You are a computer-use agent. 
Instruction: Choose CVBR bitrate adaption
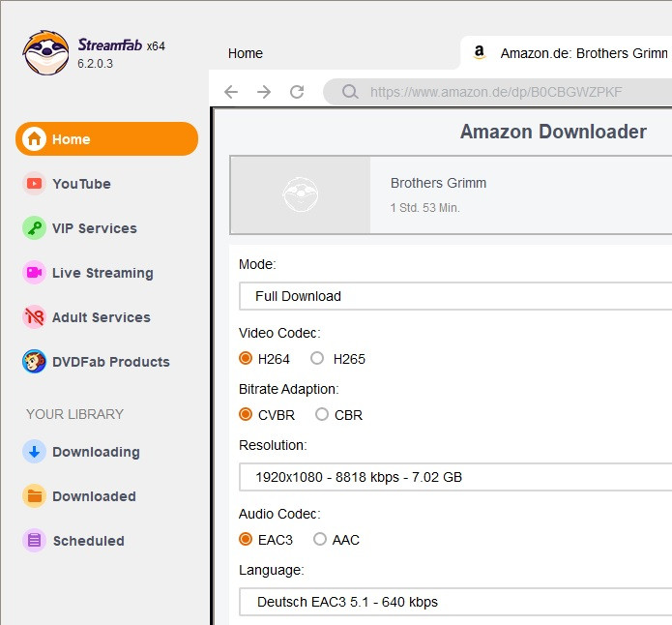[x=246, y=414]
